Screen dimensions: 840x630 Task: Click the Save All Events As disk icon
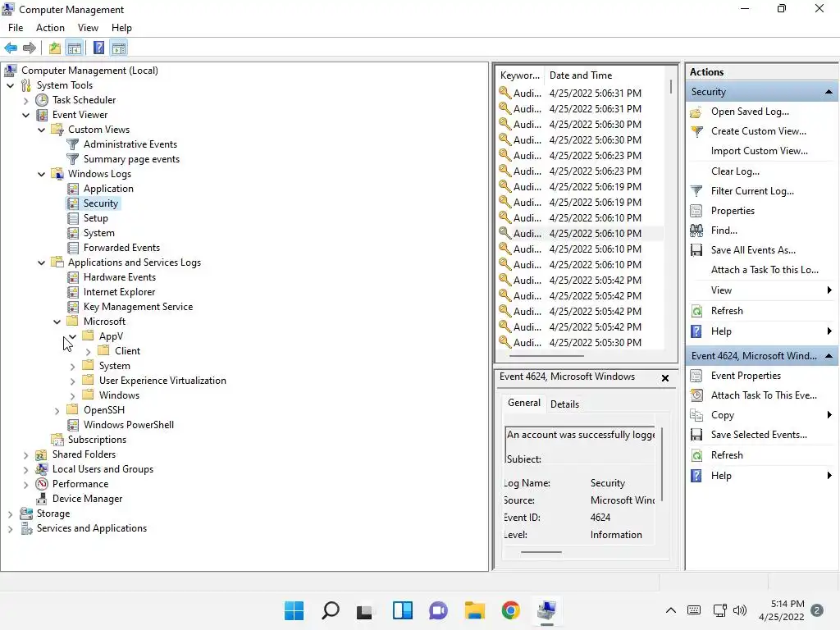click(x=696, y=250)
